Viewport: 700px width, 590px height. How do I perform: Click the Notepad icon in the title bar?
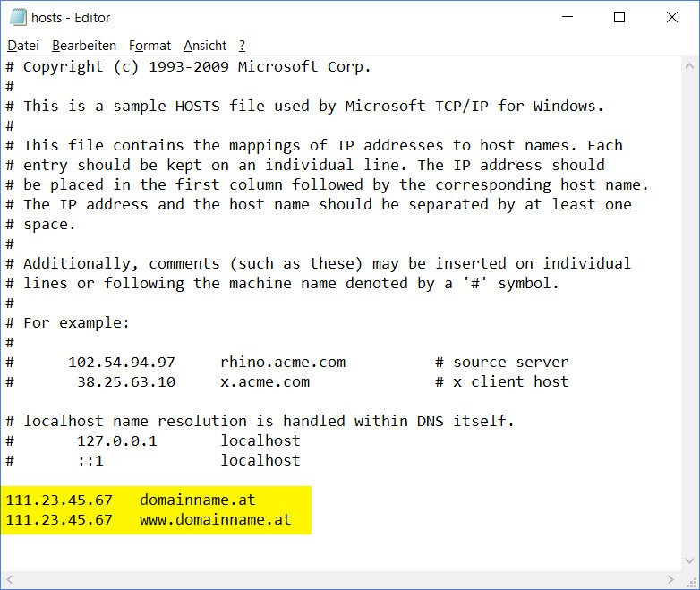pos(18,17)
